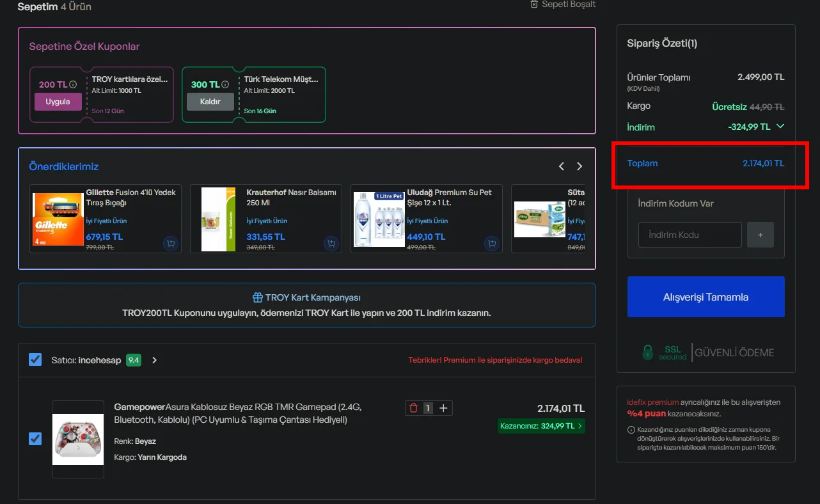Click the İndirim Kodum Var label
820x504 pixels.
pyautogui.click(x=675, y=203)
